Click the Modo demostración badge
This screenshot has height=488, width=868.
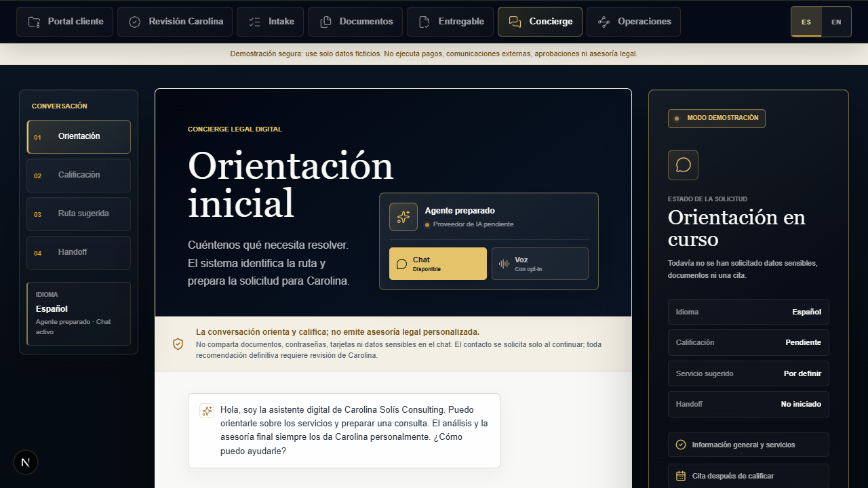[717, 119]
